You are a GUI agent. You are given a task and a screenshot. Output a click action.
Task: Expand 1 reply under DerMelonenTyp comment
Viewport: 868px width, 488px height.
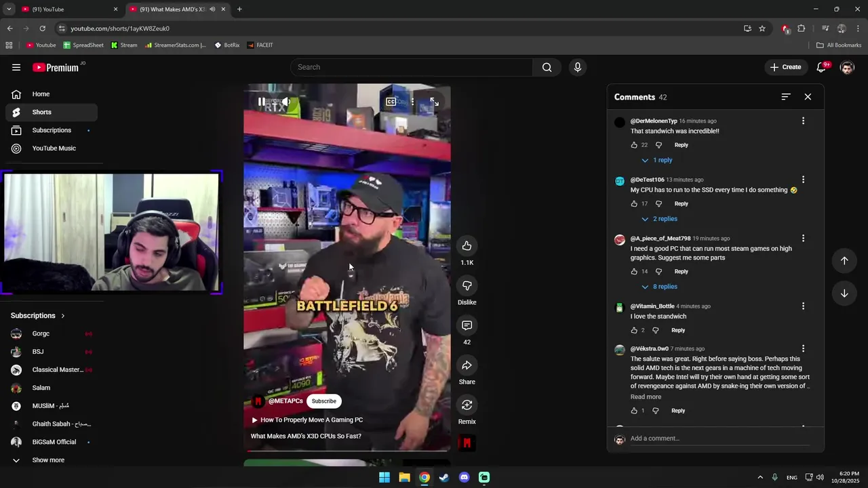656,160
